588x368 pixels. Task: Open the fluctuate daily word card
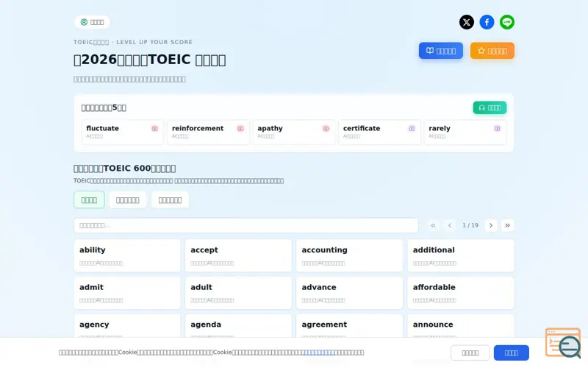(122, 132)
